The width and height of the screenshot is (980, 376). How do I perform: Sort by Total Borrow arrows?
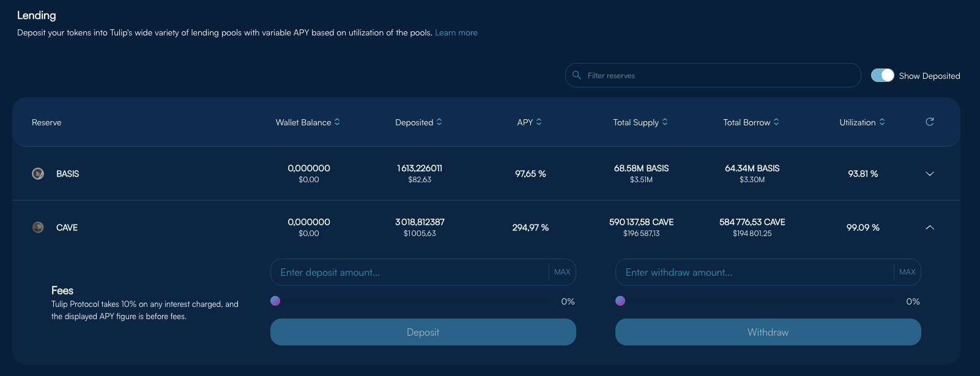point(776,122)
